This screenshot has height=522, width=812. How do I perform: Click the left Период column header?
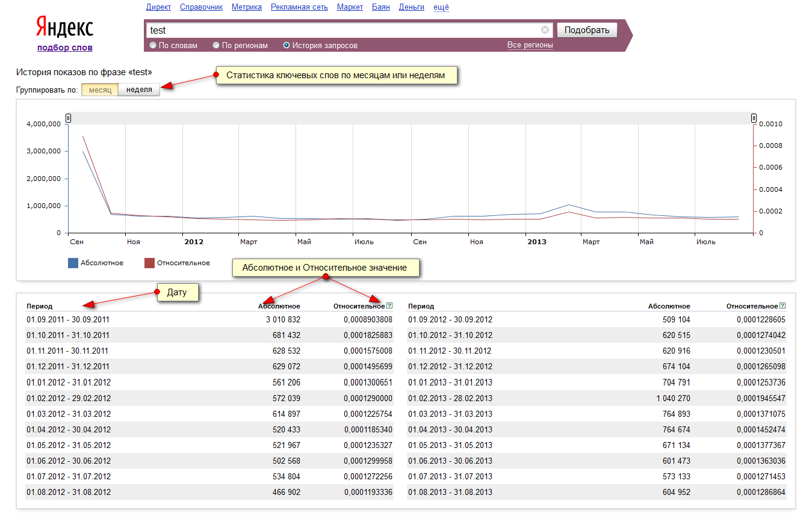pos(40,307)
